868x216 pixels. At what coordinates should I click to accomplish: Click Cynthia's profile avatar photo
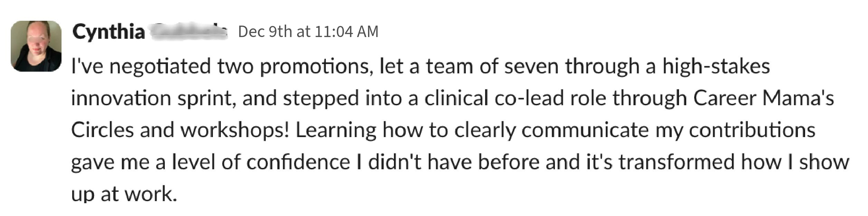[x=36, y=46]
